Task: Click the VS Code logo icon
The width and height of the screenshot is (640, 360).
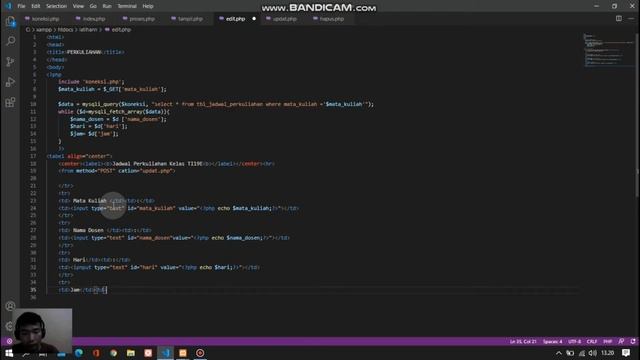Action: pyautogui.click(x=8, y=6)
